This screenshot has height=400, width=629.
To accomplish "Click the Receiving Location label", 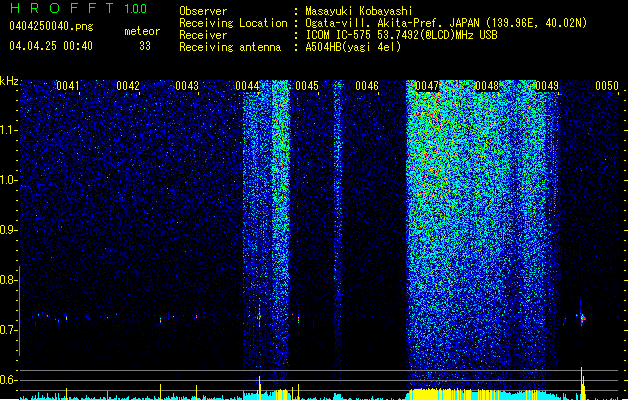I will tap(233, 23).
